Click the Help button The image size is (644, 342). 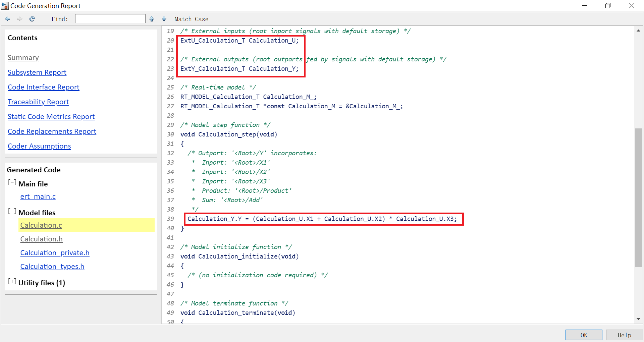(x=624, y=335)
